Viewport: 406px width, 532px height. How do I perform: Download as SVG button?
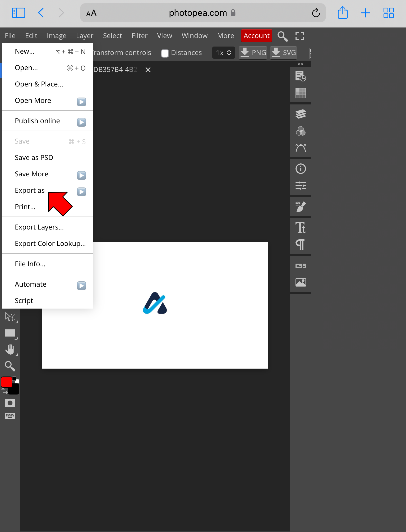pos(283,53)
